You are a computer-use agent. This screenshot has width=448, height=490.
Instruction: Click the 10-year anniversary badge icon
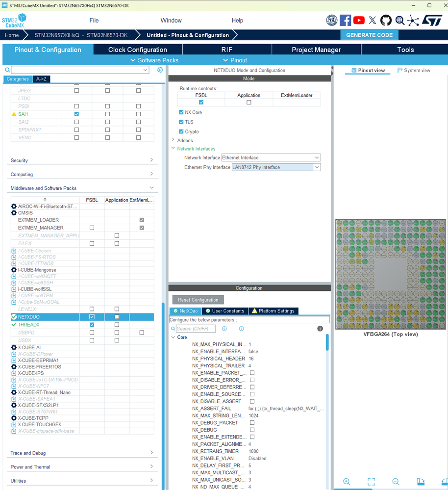point(331,20)
